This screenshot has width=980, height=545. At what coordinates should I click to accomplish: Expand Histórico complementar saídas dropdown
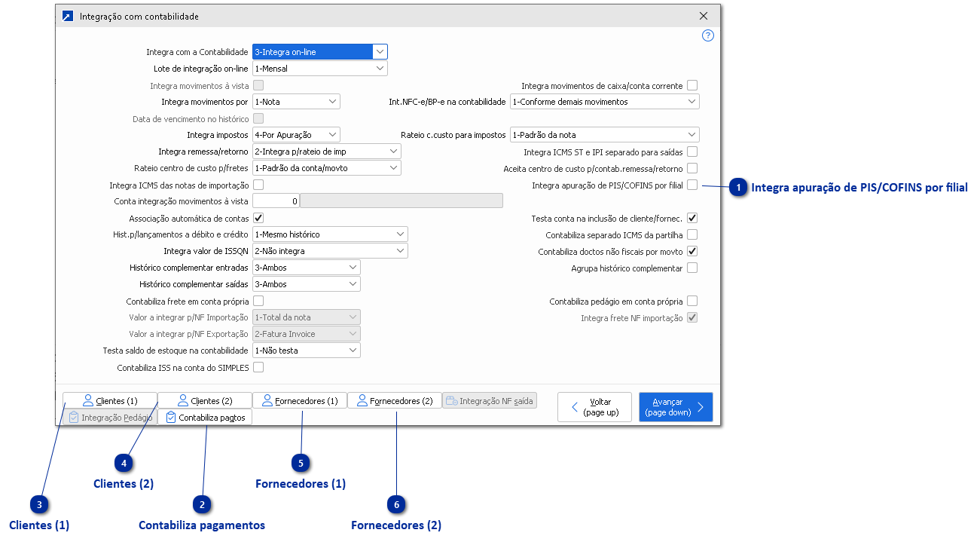307,284
